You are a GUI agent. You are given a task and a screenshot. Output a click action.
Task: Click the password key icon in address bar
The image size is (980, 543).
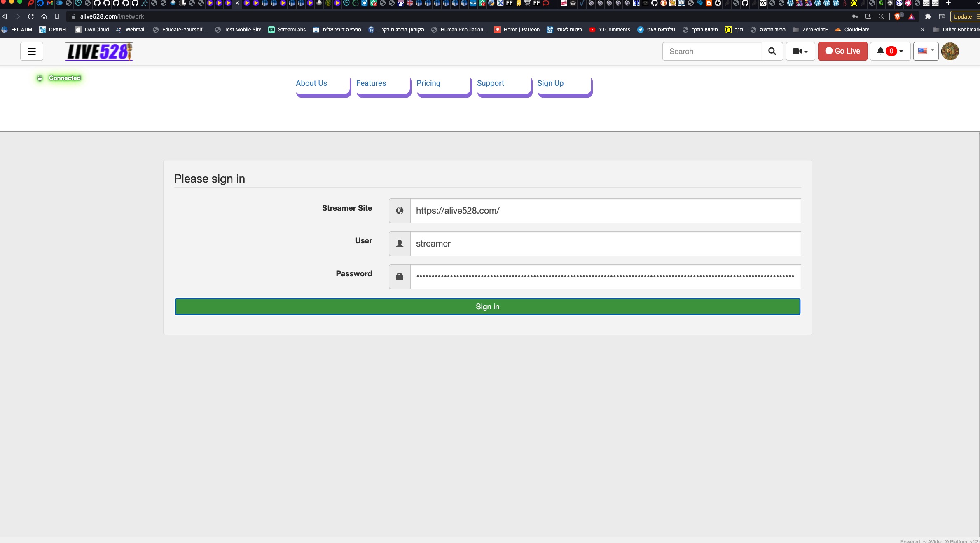click(855, 16)
